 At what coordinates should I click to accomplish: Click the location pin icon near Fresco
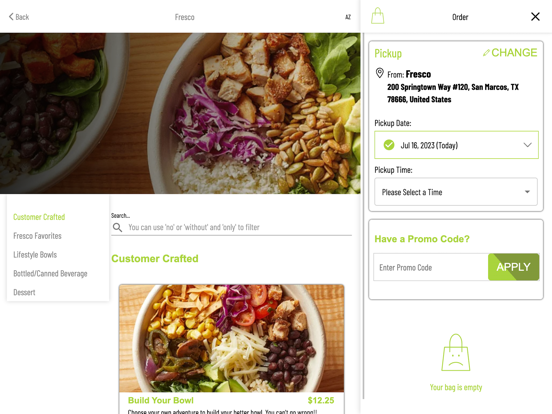(380, 73)
